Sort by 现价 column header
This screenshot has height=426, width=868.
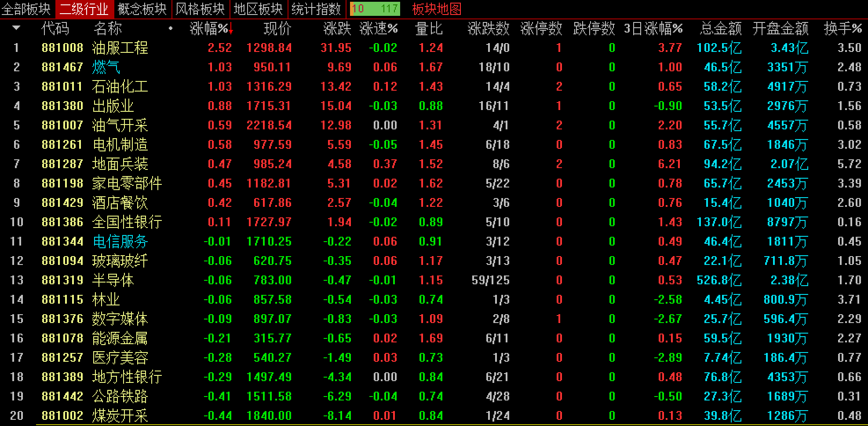tap(277, 29)
